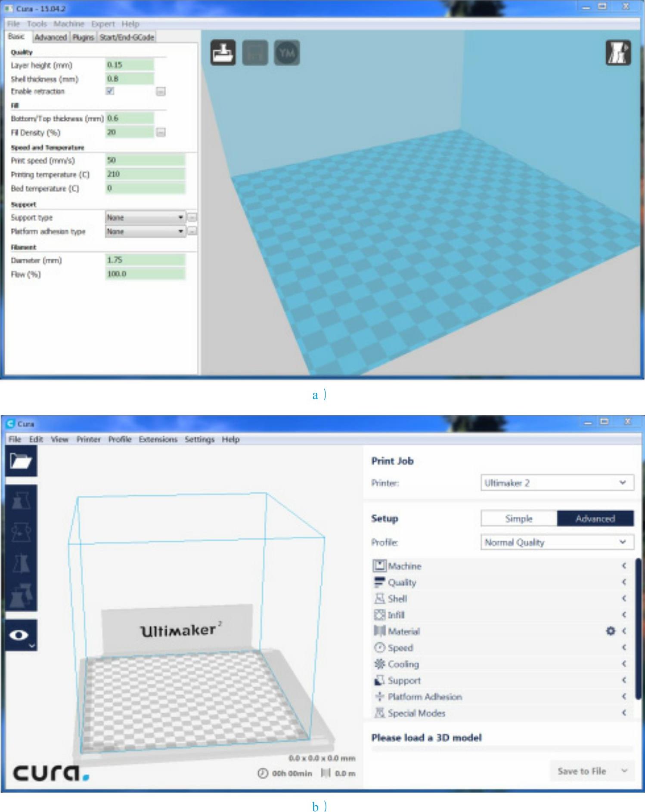Open the Support type dropdown
The width and height of the screenshot is (645, 812).
(x=146, y=217)
